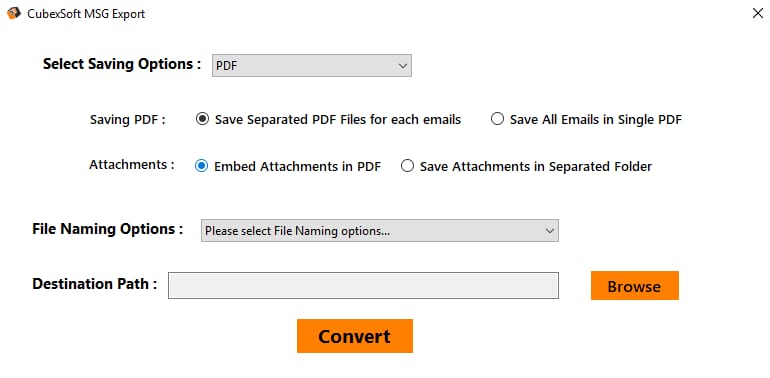Open the Select Saving Options PDF combo box
The height and width of the screenshot is (378, 770).
[311, 65]
